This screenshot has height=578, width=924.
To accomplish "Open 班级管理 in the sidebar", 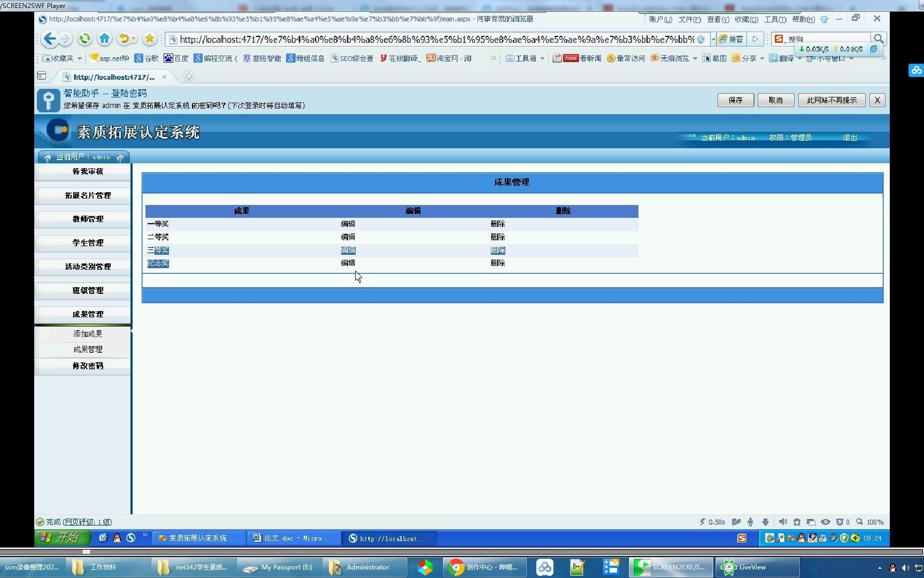I will [88, 290].
